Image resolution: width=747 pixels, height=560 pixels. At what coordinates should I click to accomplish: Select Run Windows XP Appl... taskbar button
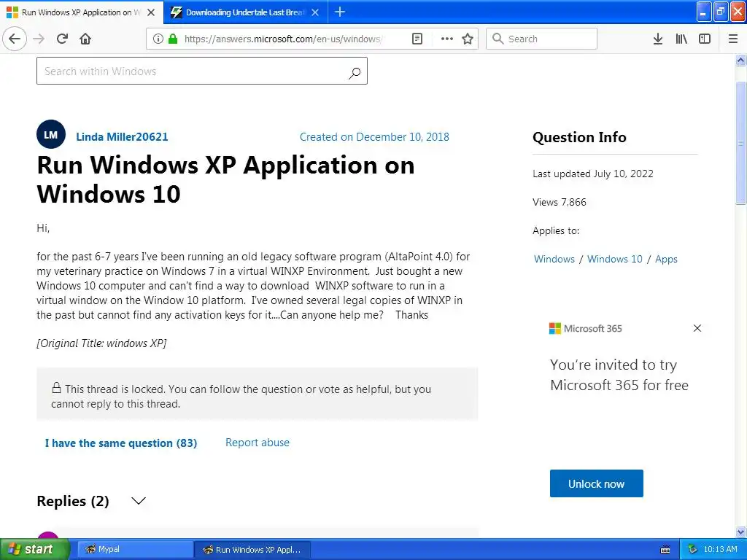252,550
